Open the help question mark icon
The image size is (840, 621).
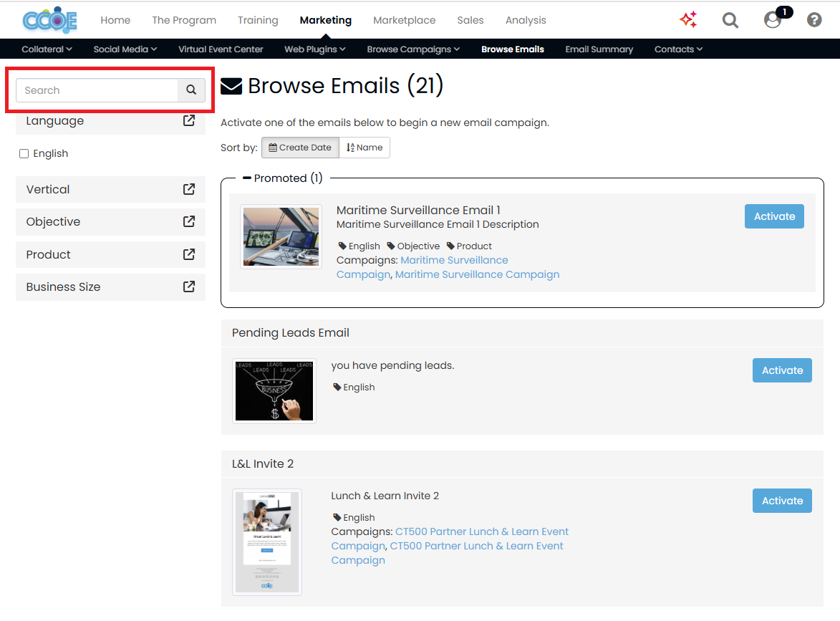point(814,20)
